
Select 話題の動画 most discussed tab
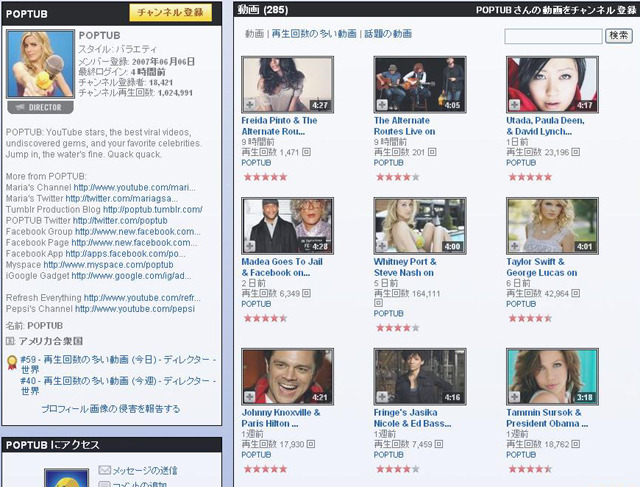[x=388, y=34]
